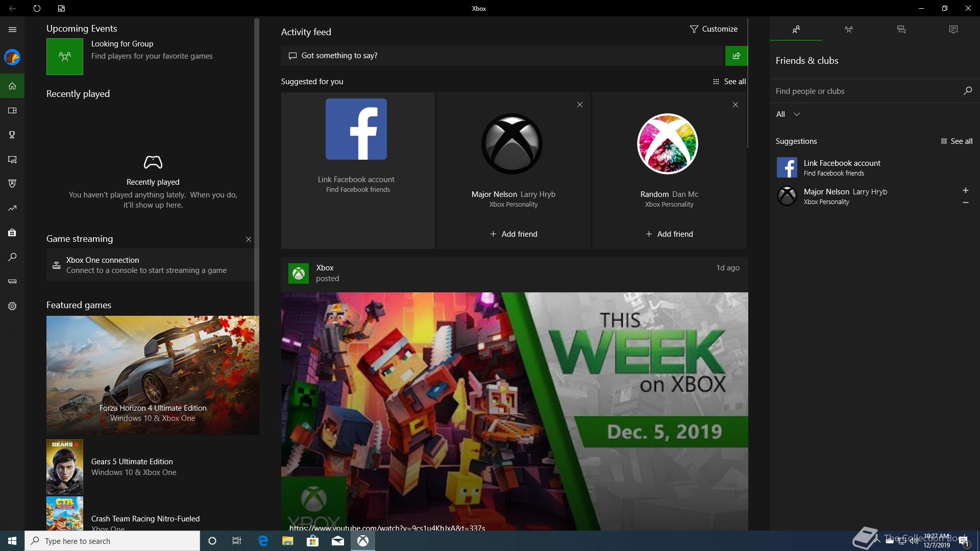The height and width of the screenshot is (551, 980).
Task: Switch to the Friends & clubs tab
Action: pyautogui.click(x=796, y=30)
